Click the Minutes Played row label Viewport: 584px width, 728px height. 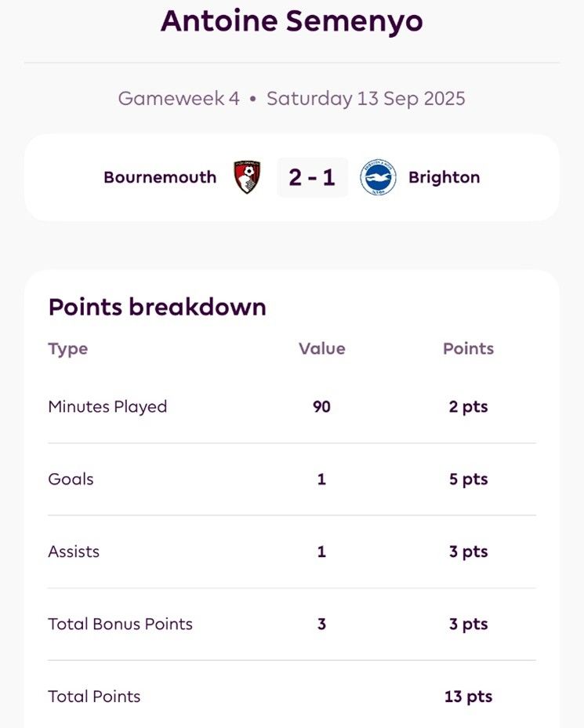point(107,407)
